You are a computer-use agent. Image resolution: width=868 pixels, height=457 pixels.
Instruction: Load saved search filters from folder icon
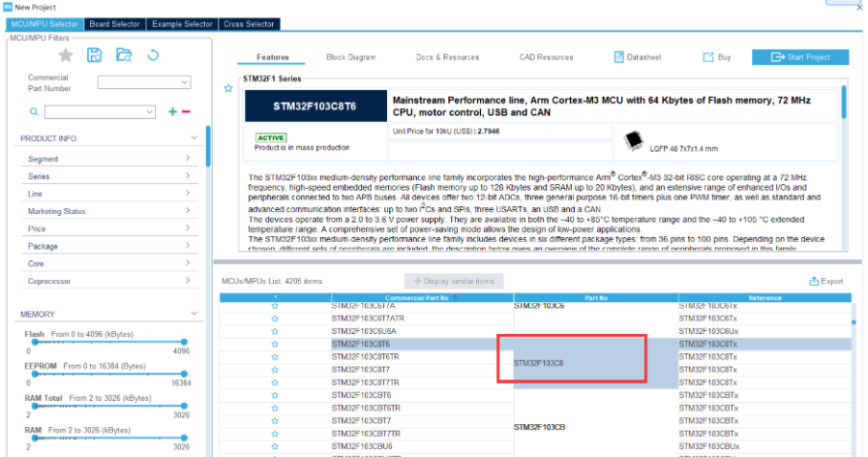tap(124, 55)
